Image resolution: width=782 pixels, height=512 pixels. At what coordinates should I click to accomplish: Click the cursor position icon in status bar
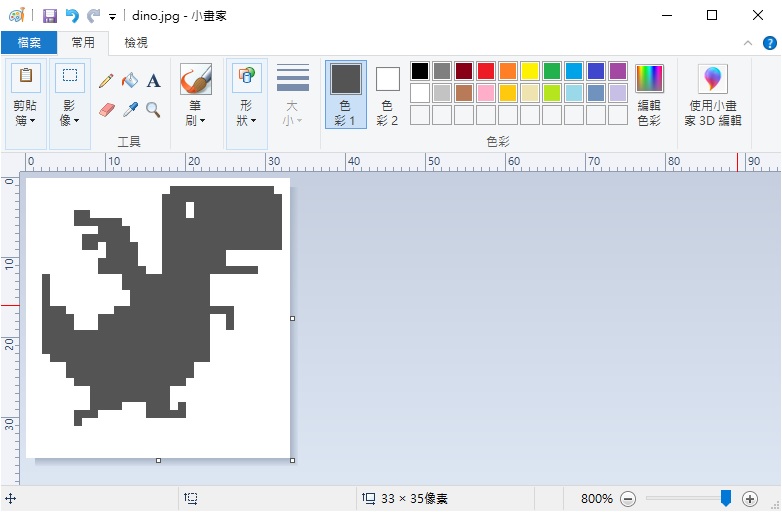pos(10,499)
